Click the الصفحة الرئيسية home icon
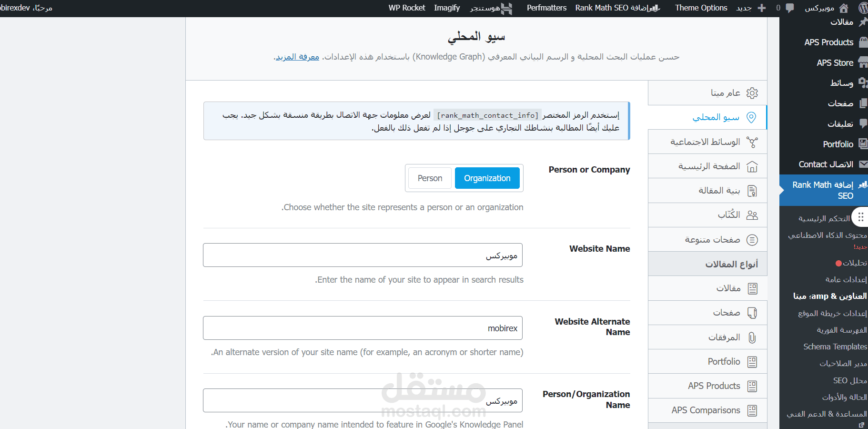Image resolution: width=868 pixels, height=429 pixels. point(752,166)
